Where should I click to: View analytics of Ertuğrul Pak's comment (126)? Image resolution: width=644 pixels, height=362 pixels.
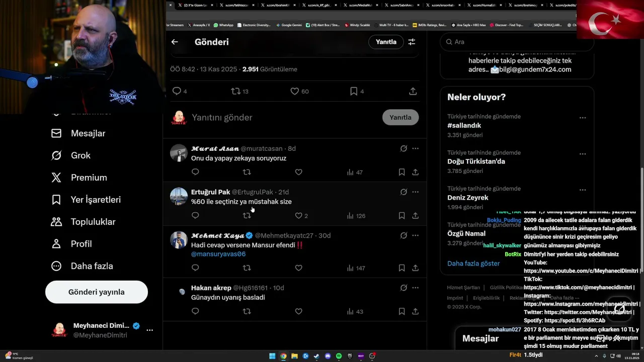click(x=356, y=216)
